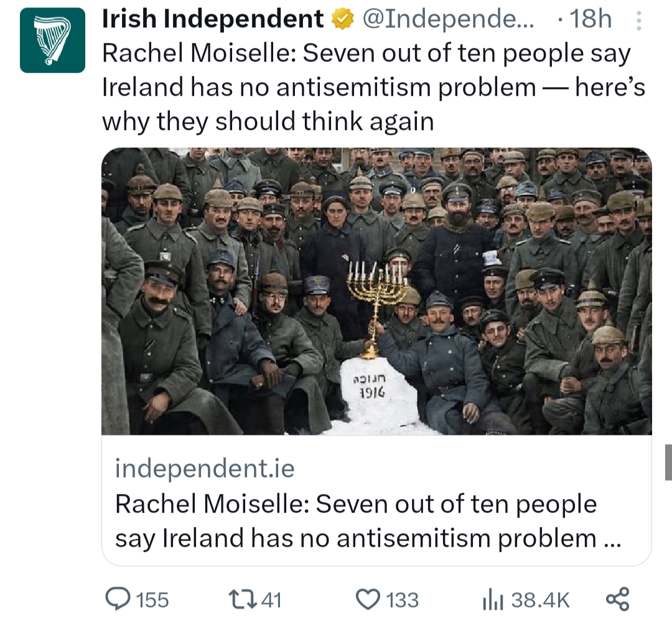
Task: Open the three-dot more options menu
Action: tap(638, 20)
